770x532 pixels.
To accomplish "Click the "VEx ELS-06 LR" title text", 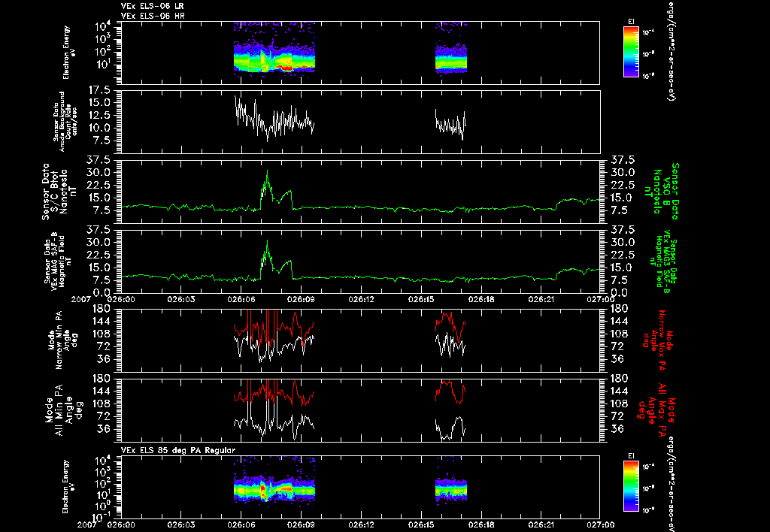I will pos(153,6).
